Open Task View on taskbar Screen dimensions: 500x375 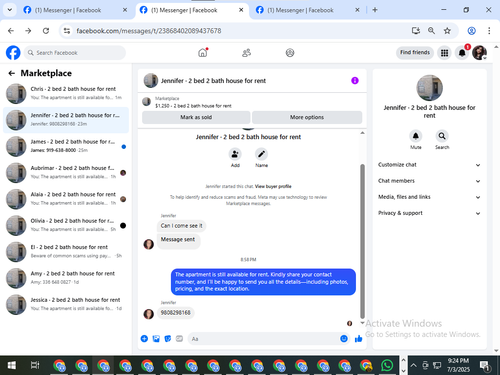tap(35, 365)
